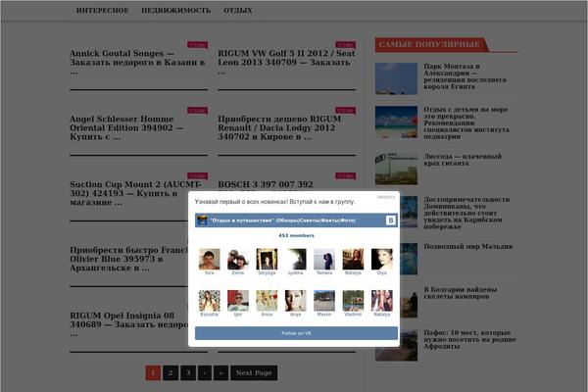Click the Like badge on RIGUM VW Golf post
The width and height of the screenshot is (588, 392).
point(345,45)
